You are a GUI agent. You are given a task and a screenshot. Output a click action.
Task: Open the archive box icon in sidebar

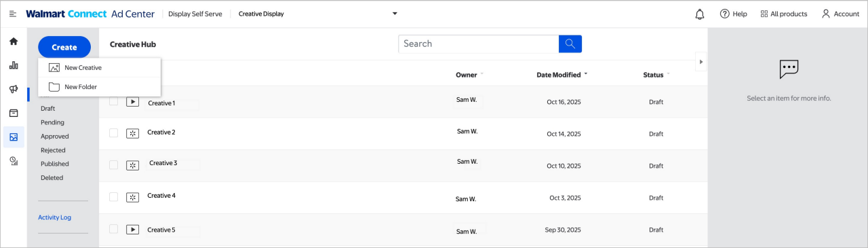coord(14,113)
